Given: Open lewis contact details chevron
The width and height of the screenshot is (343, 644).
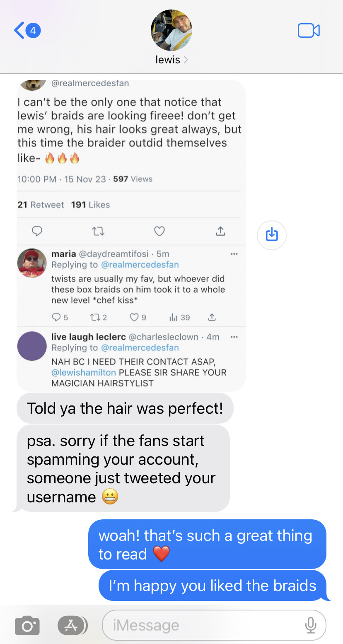Looking at the screenshot, I should coord(186,60).
